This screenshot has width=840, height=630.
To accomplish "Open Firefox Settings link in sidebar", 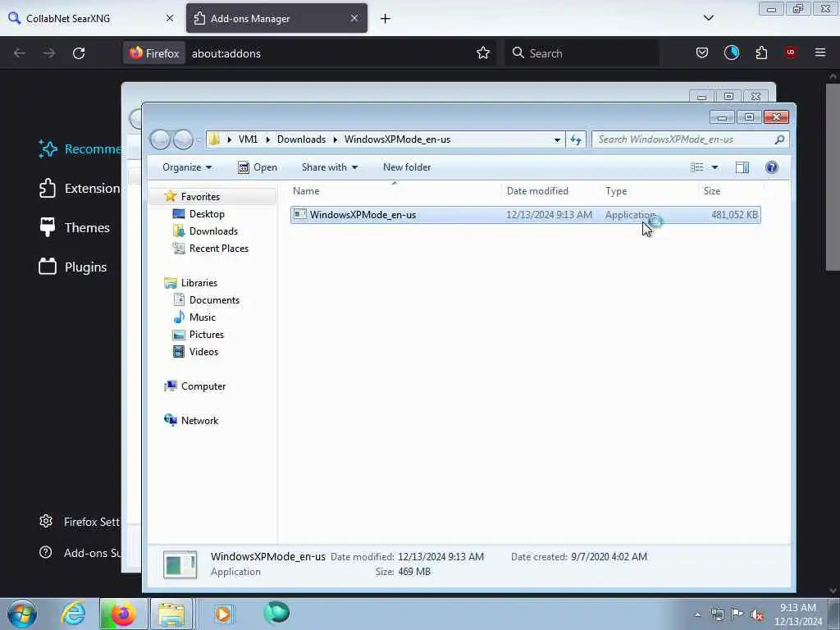I will click(x=80, y=522).
